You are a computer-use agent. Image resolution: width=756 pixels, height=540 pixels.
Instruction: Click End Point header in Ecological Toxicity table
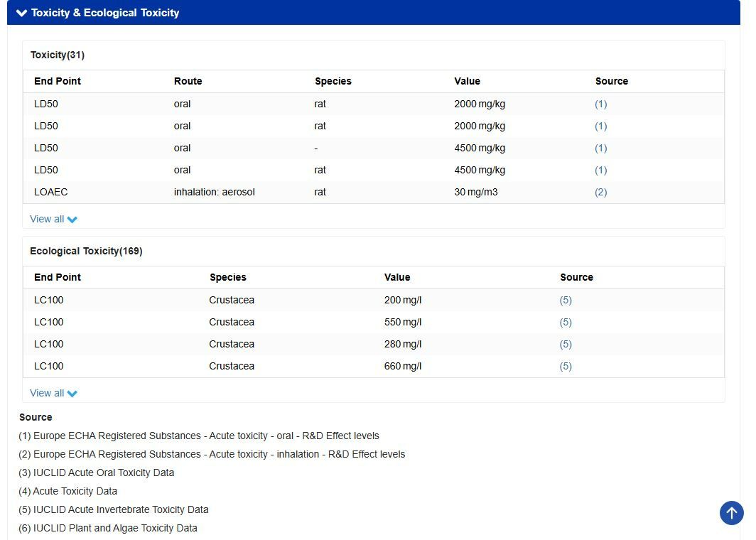tap(58, 277)
